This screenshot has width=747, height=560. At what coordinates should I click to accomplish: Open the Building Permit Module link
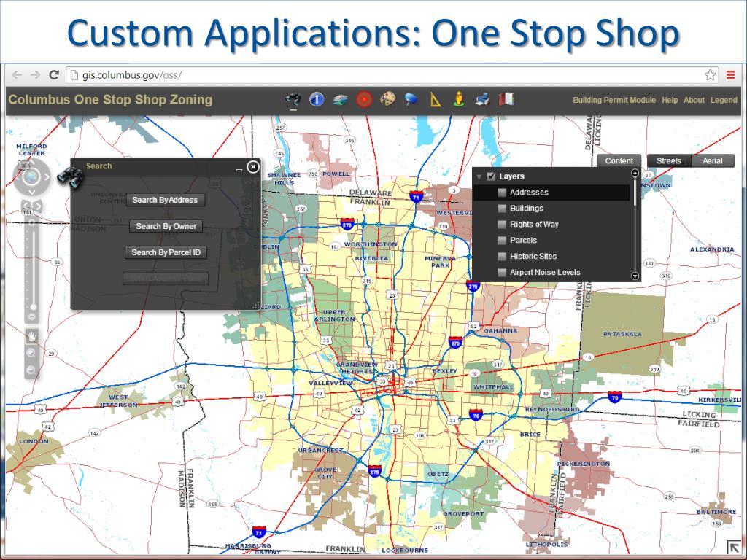pyautogui.click(x=614, y=100)
